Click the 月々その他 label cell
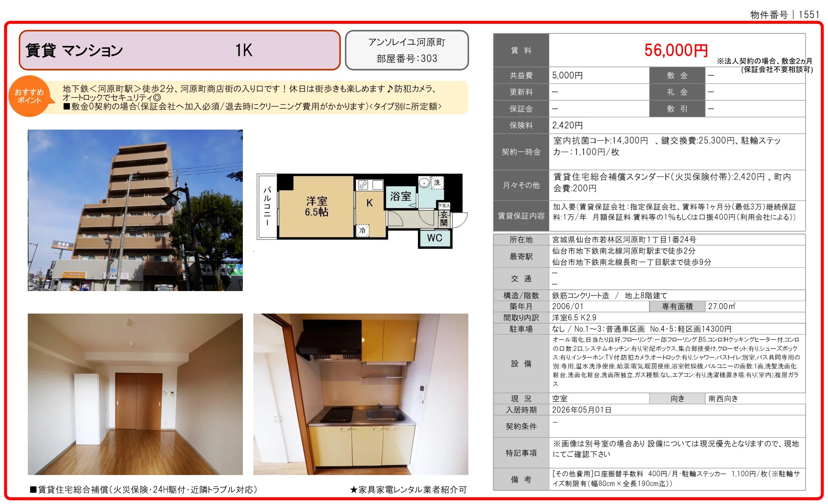The height and width of the screenshot is (504, 828). (521, 185)
